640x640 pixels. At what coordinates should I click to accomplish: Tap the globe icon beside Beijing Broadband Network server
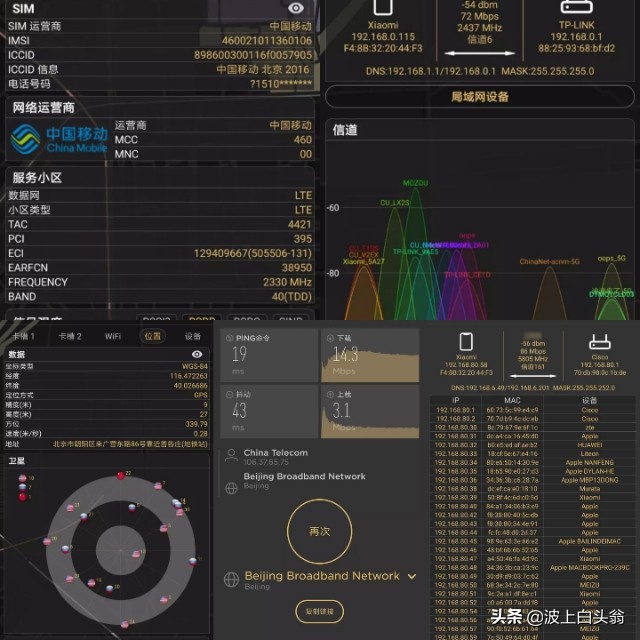pos(231,488)
